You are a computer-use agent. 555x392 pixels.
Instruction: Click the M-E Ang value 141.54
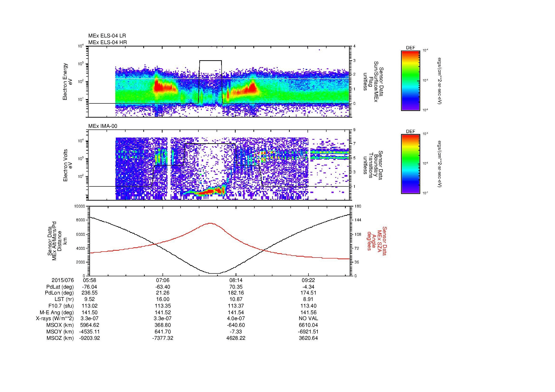pyautogui.click(x=236, y=312)
